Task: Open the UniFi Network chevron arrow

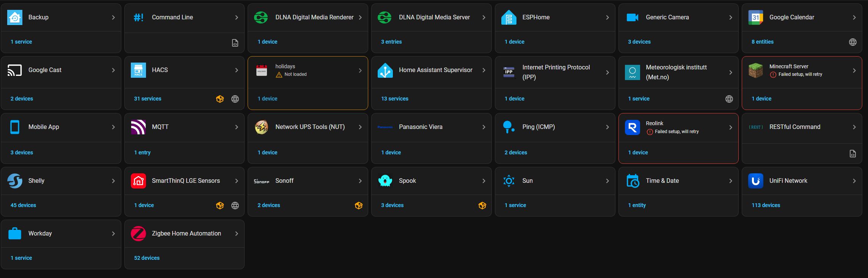Action: (x=854, y=181)
